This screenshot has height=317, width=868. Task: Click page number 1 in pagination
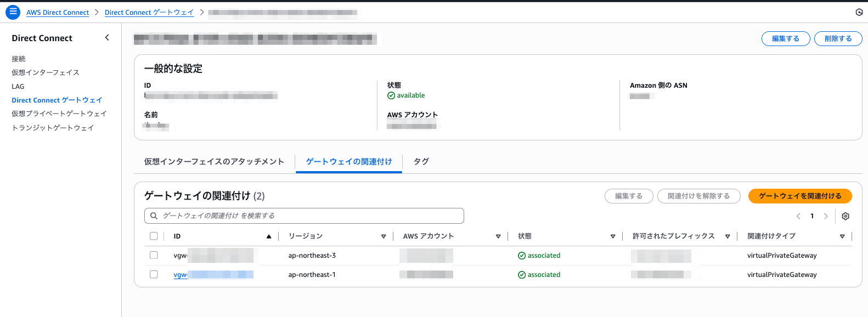(x=812, y=216)
